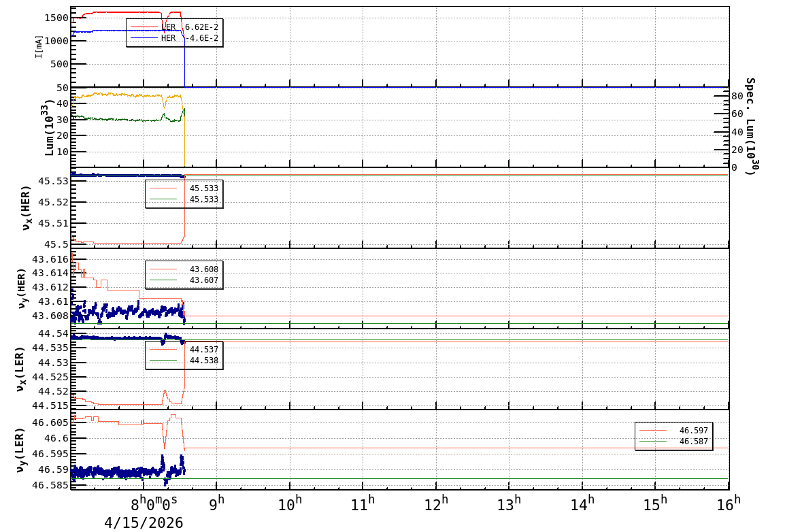Click the Lum(10^33) axis label
The width and height of the screenshot is (785, 532).
tap(49, 127)
